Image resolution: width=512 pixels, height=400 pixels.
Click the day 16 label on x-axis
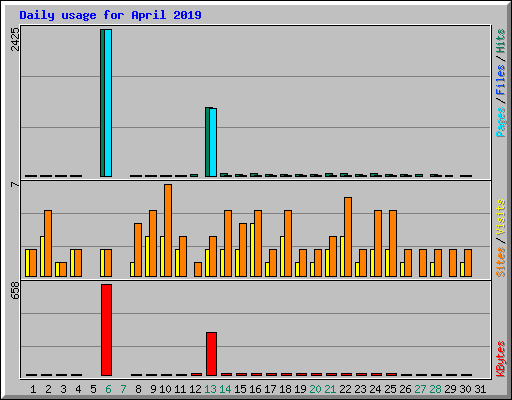tap(255, 389)
